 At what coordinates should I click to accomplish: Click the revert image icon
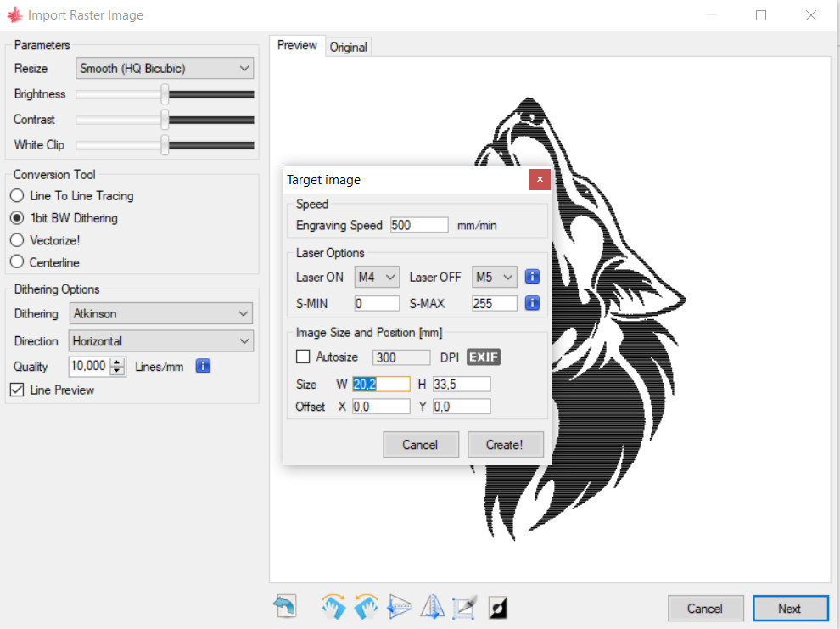pos(284,606)
